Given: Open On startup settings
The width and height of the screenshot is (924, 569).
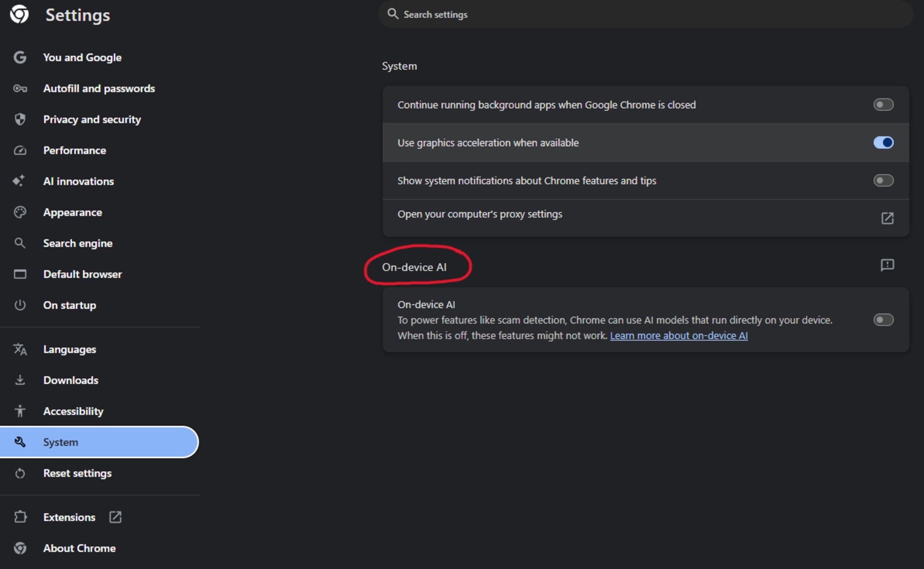Looking at the screenshot, I should [x=70, y=305].
